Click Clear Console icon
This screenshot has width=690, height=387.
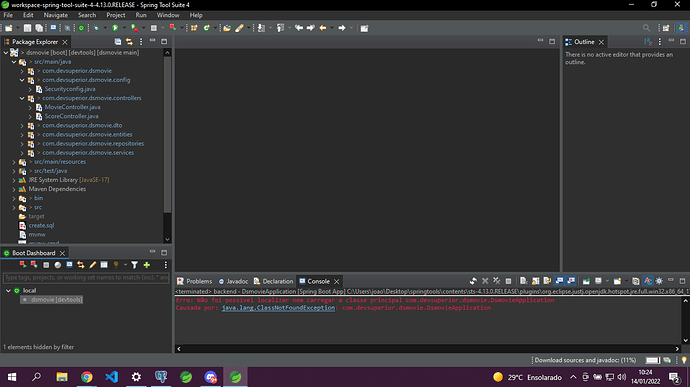tap(523, 281)
